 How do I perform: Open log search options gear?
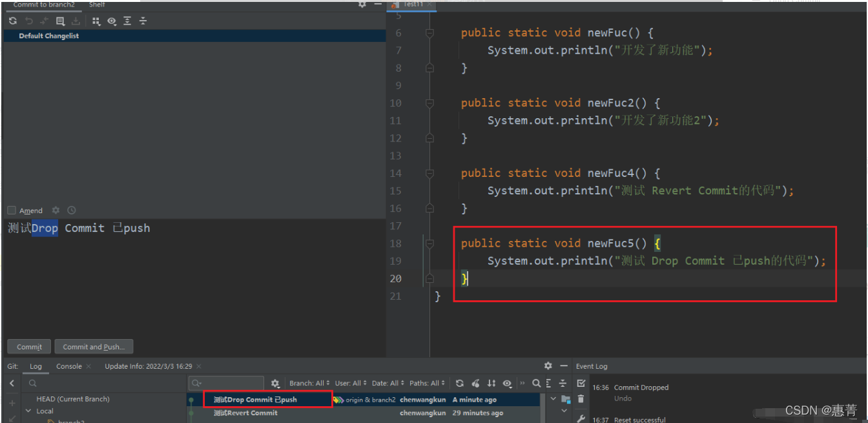pos(275,383)
